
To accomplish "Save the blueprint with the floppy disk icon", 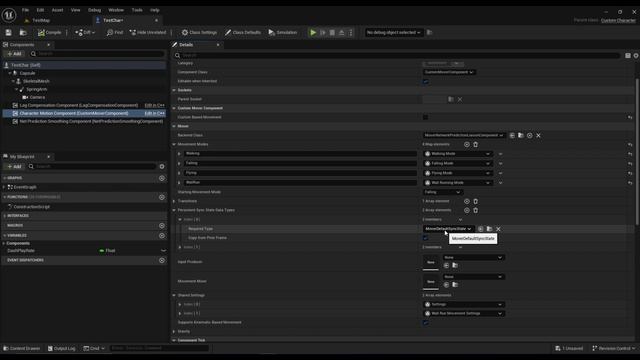I will [x=8, y=32].
